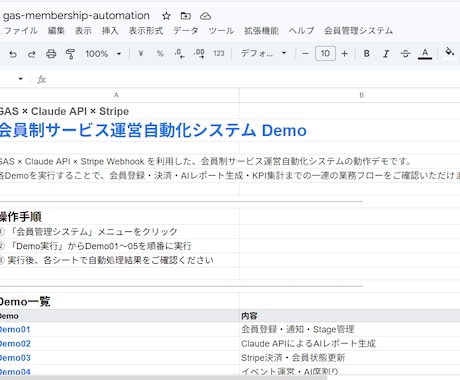Select the 「会員管理システム」メニューをクリック step cell
The width and height of the screenshot is (460, 380).
(x=119, y=231)
